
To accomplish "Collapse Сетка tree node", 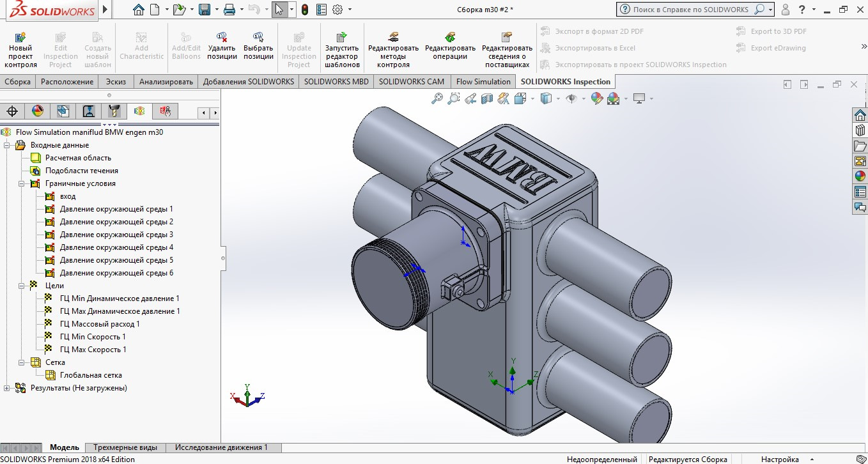I will (x=22, y=362).
